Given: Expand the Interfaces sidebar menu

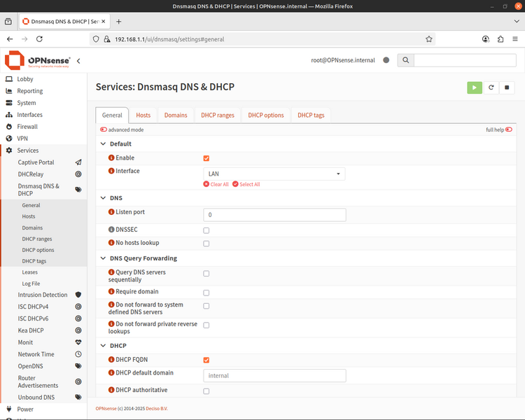Looking at the screenshot, I should 30,115.
